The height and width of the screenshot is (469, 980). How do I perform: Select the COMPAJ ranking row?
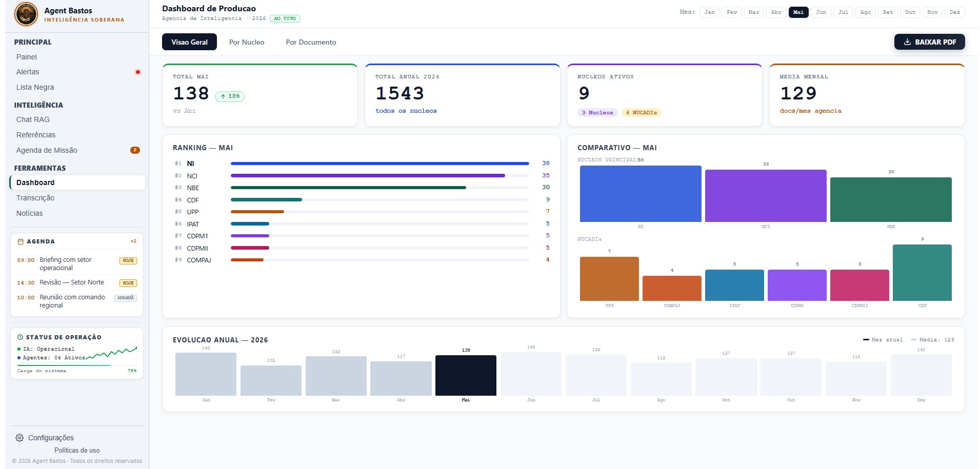362,260
